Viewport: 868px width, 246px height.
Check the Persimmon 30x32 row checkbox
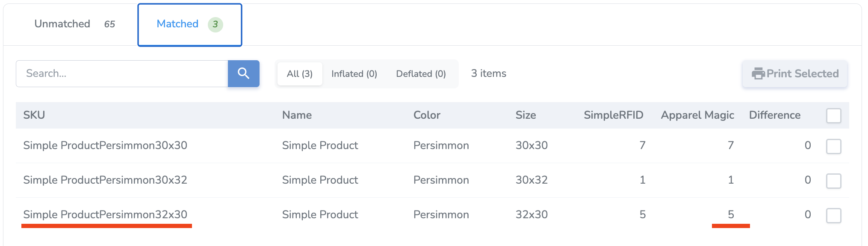(833, 181)
